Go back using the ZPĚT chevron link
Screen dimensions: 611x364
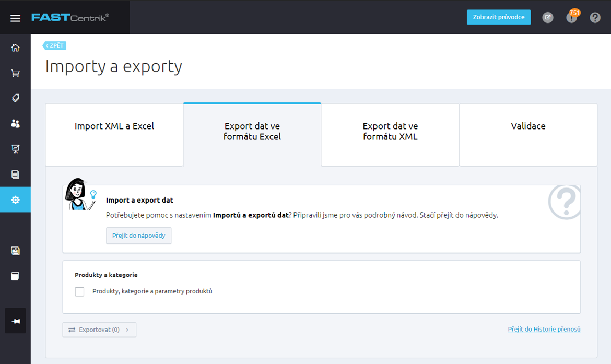[54, 45]
